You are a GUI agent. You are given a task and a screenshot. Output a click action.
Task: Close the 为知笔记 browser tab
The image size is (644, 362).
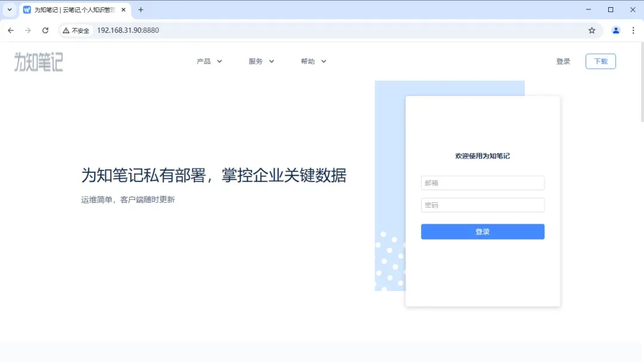click(123, 10)
